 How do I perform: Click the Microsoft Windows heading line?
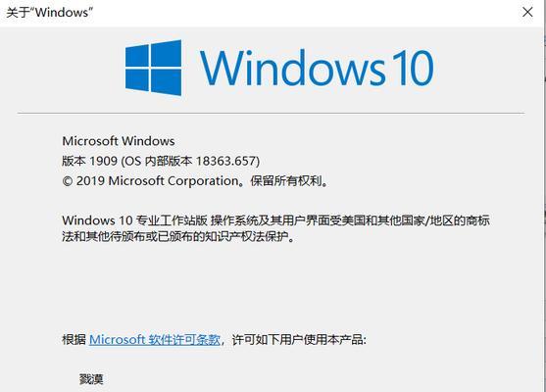[119, 141]
